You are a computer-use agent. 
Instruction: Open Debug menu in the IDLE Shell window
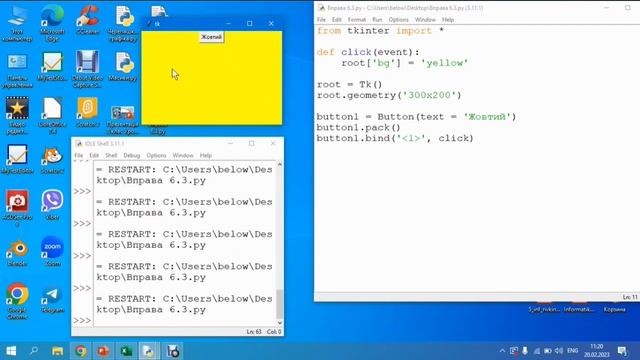(131, 156)
